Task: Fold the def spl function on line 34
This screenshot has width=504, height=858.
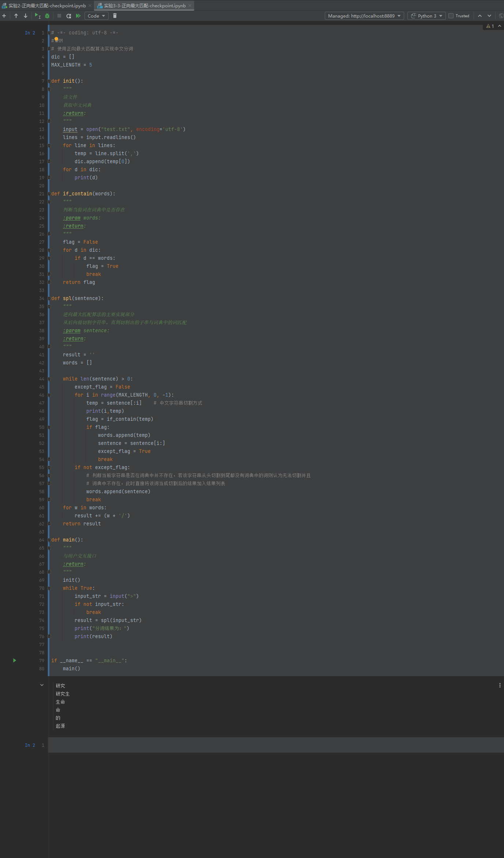Action: click(49, 299)
